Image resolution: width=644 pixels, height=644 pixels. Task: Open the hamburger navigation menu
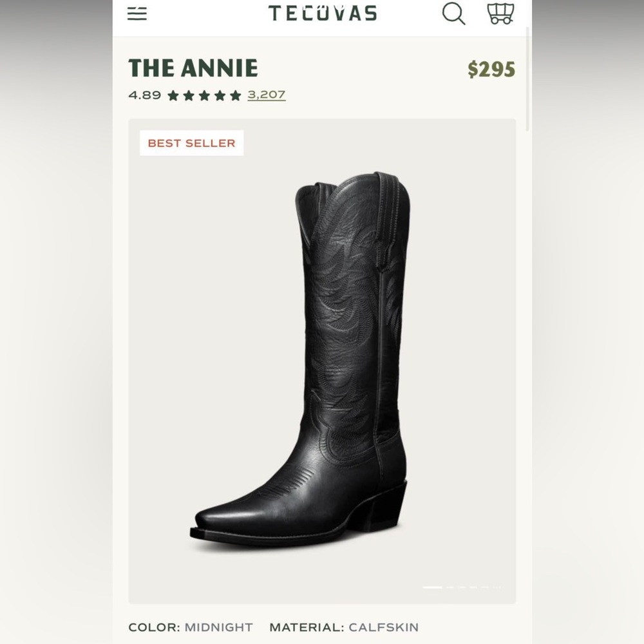pos(137,13)
